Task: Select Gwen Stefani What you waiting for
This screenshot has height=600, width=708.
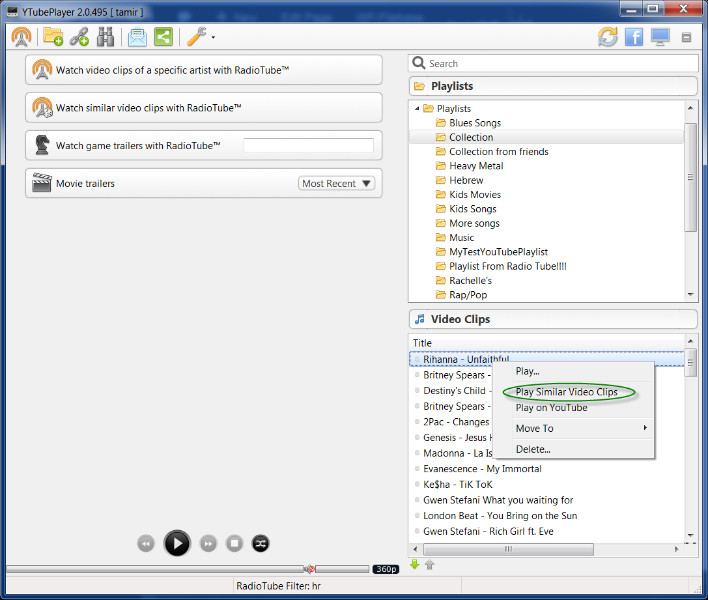Action: click(498, 500)
